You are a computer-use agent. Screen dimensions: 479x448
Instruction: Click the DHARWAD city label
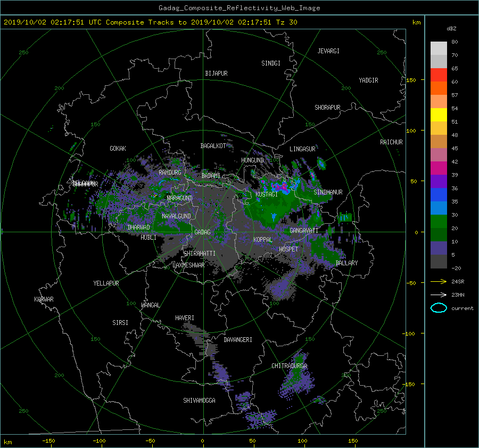(139, 227)
